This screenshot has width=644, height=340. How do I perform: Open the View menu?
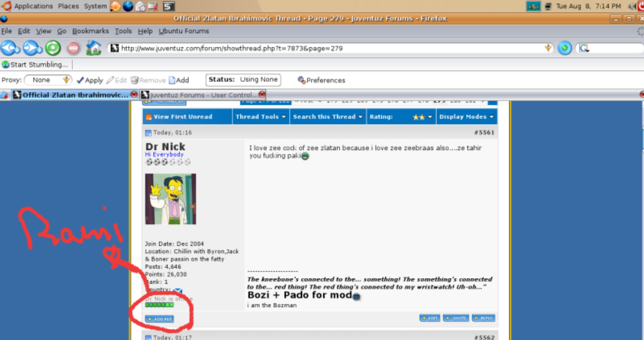44,31
